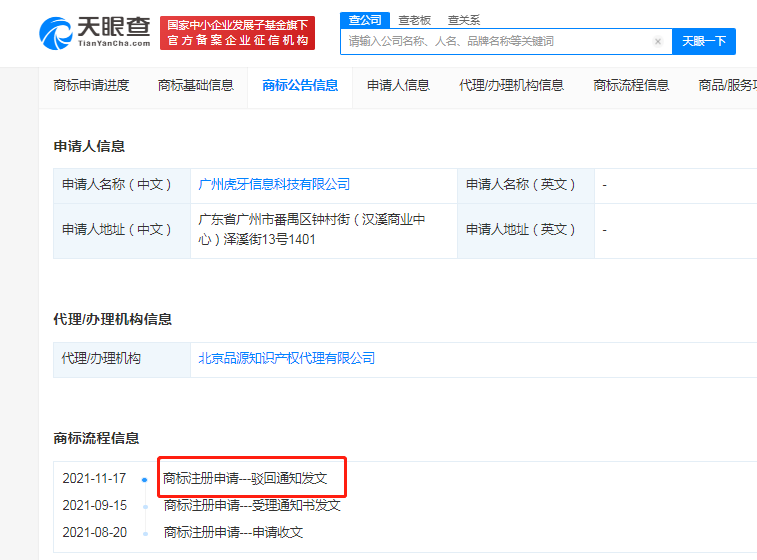Click the 天眼一下 search button
Viewport: 757px width, 560px height.
pyautogui.click(x=704, y=42)
